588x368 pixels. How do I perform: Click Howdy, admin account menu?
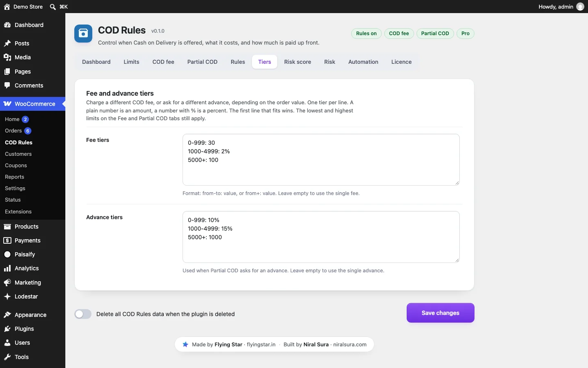click(561, 7)
